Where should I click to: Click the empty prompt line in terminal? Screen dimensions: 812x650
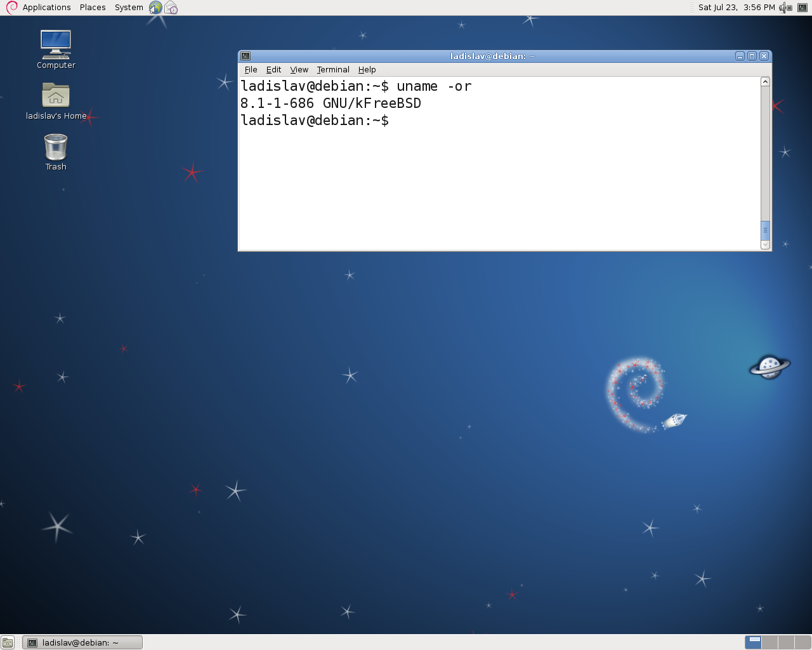(315, 121)
